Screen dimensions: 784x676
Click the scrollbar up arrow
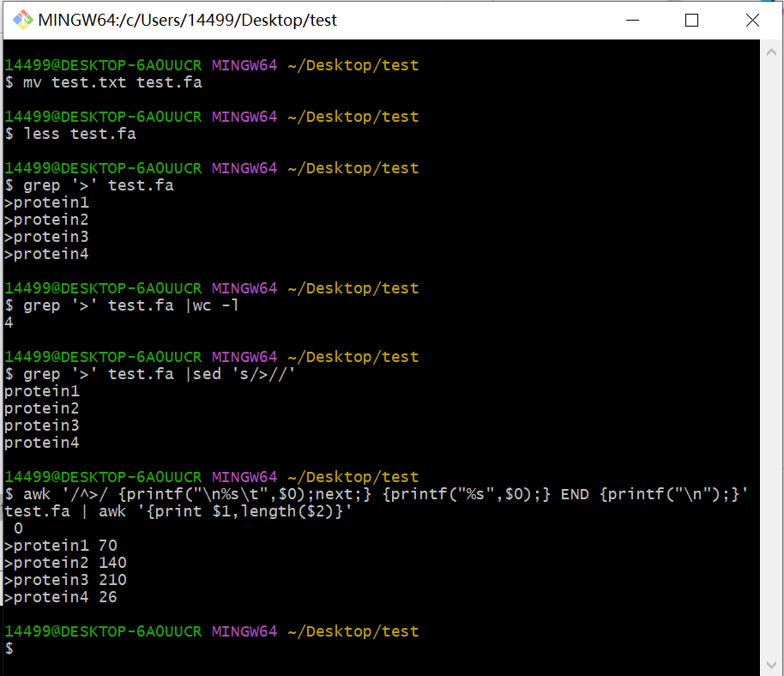771,52
